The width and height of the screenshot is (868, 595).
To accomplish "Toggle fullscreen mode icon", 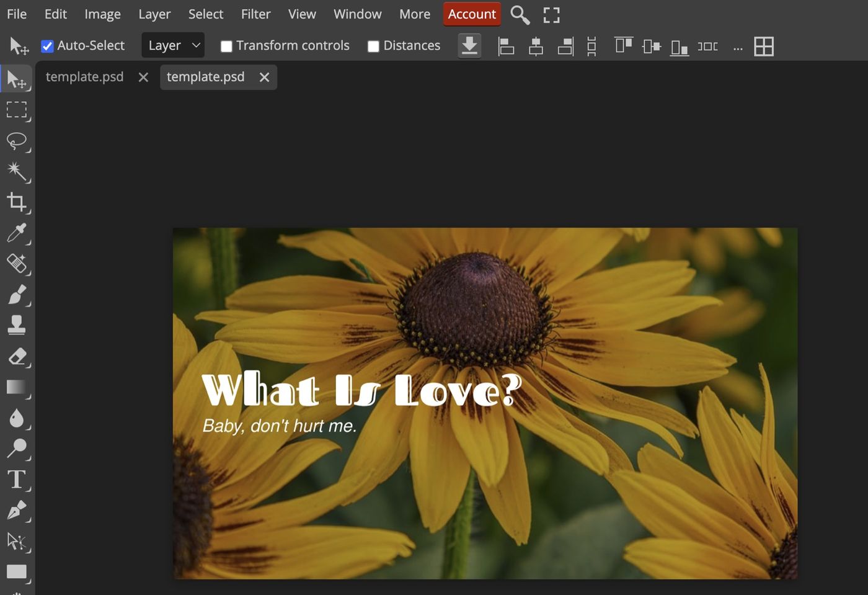I will tap(551, 15).
